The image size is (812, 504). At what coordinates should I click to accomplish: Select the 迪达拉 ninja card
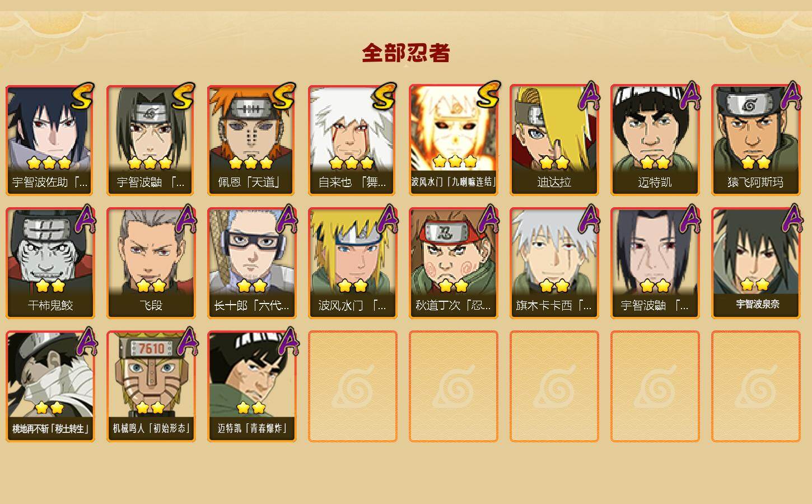(x=554, y=140)
